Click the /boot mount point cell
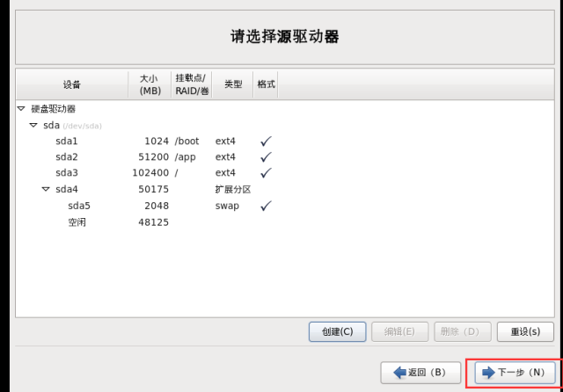Screen dimensions: 563x392 click(x=186, y=141)
